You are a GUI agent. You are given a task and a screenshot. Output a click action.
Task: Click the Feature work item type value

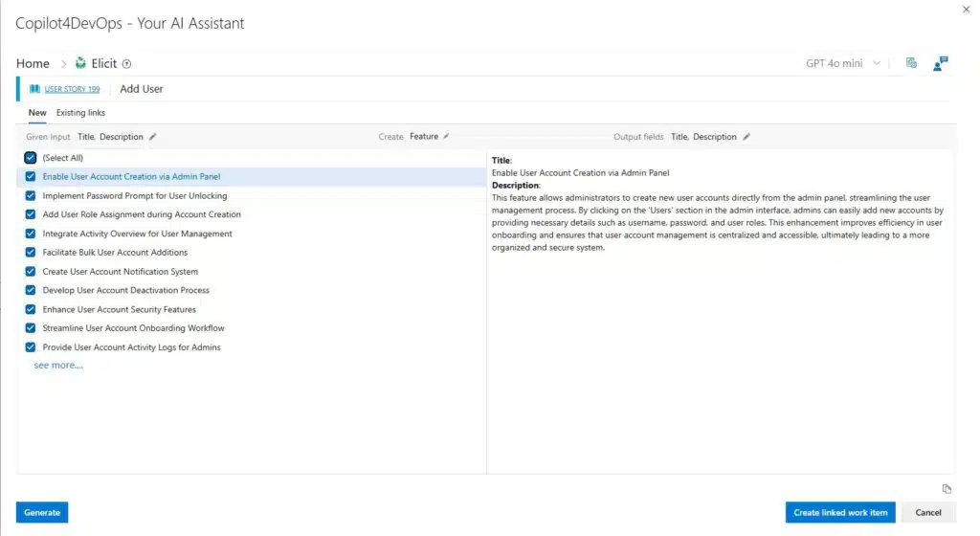[424, 136]
